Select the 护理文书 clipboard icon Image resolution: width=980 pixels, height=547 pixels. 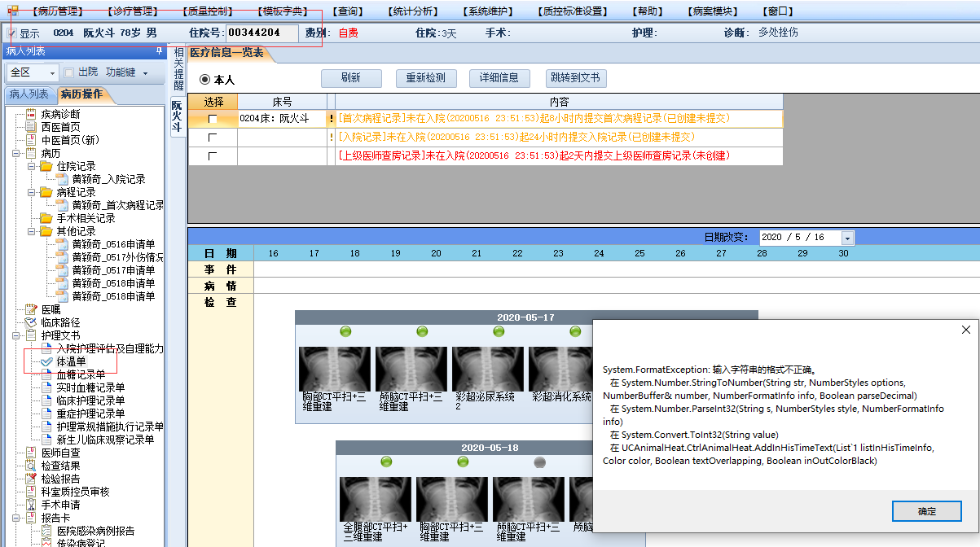point(31,335)
